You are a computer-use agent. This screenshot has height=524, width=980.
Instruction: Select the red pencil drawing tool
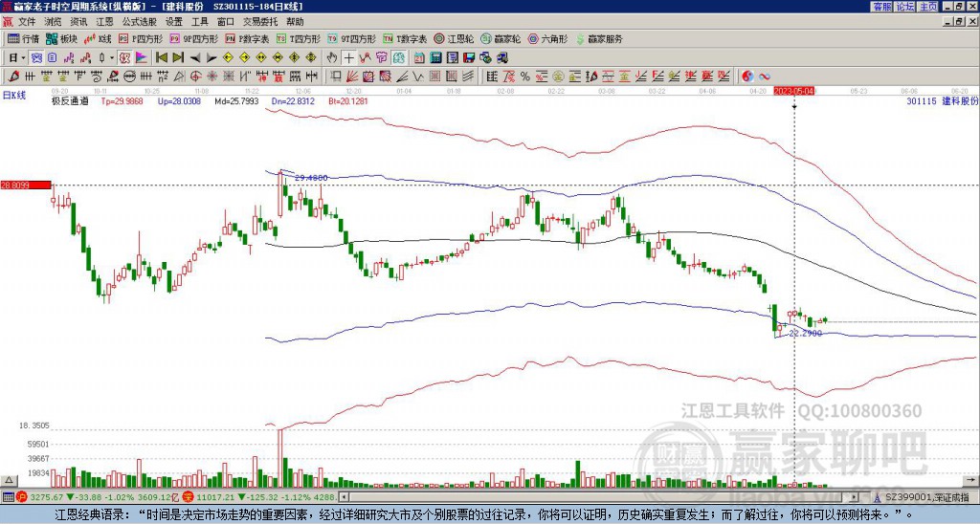(x=13, y=76)
